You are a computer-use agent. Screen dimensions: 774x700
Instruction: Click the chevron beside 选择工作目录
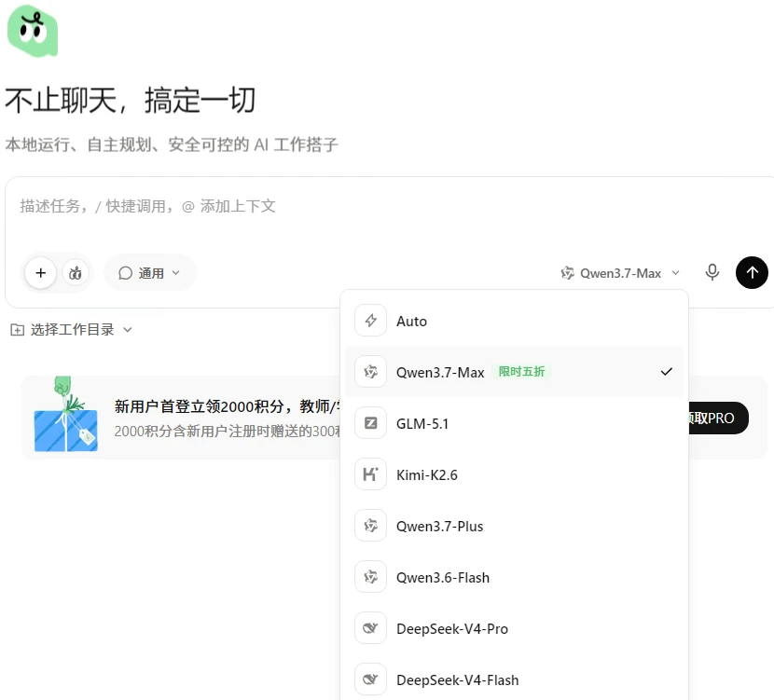click(x=128, y=330)
